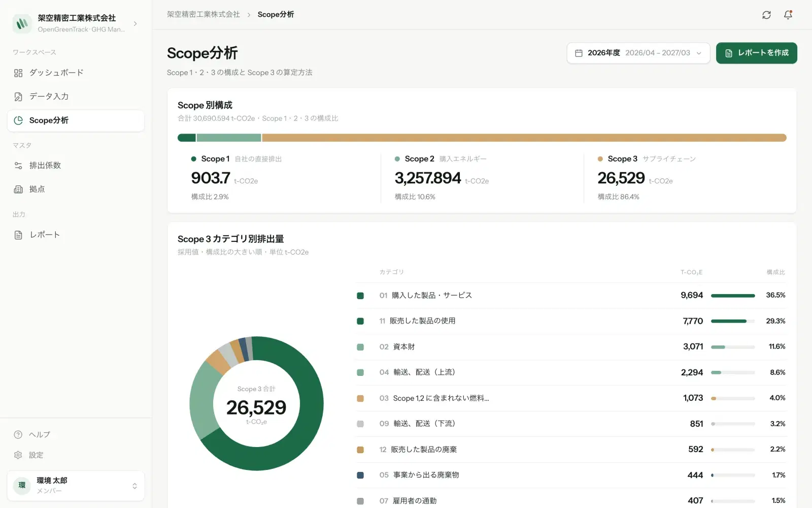Viewport: 812px width, 508px height.
Task: Click the 拠点 building icon
Action: [18, 189]
